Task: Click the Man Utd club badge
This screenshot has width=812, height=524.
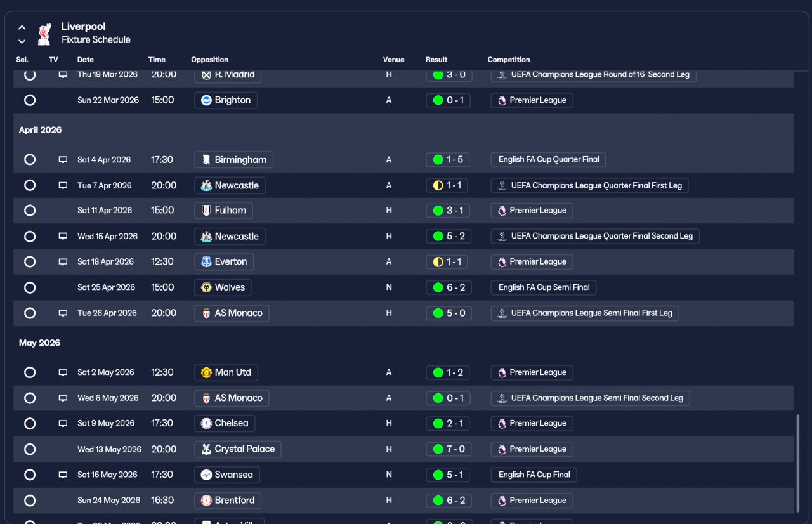Action: click(x=206, y=372)
